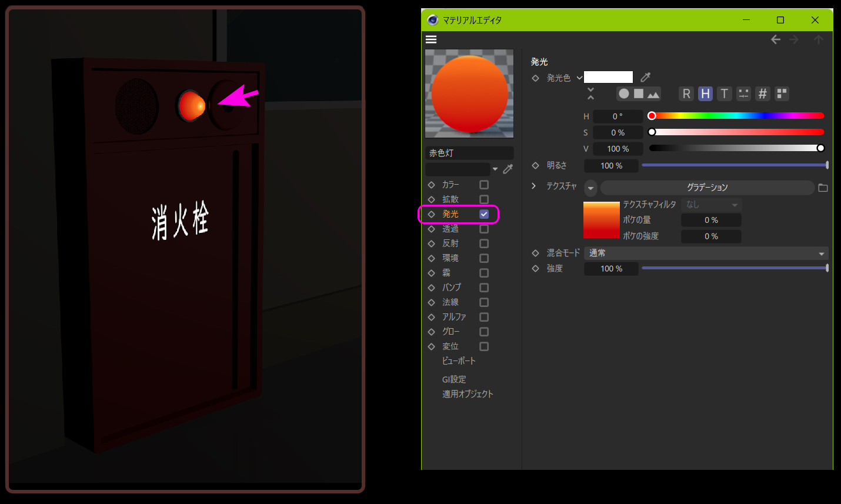Expand the テクスチャ section arrow
This screenshot has width=841, height=504.
(x=534, y=186)
